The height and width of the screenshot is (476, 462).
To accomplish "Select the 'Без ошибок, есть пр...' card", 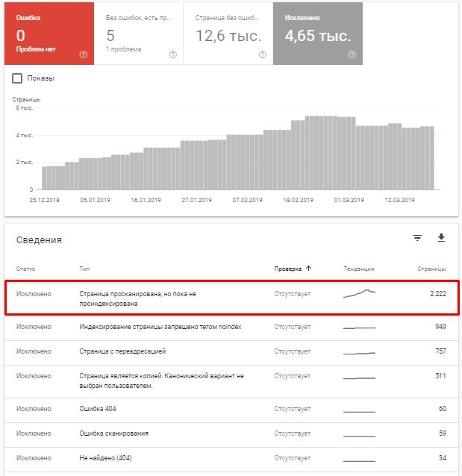I will click(x=139, y=34).
